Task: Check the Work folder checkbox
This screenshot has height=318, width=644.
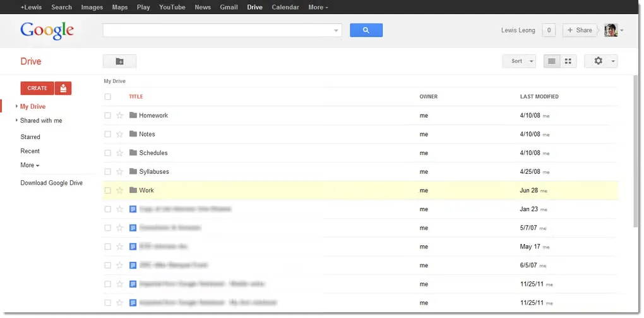Action: 107,190
